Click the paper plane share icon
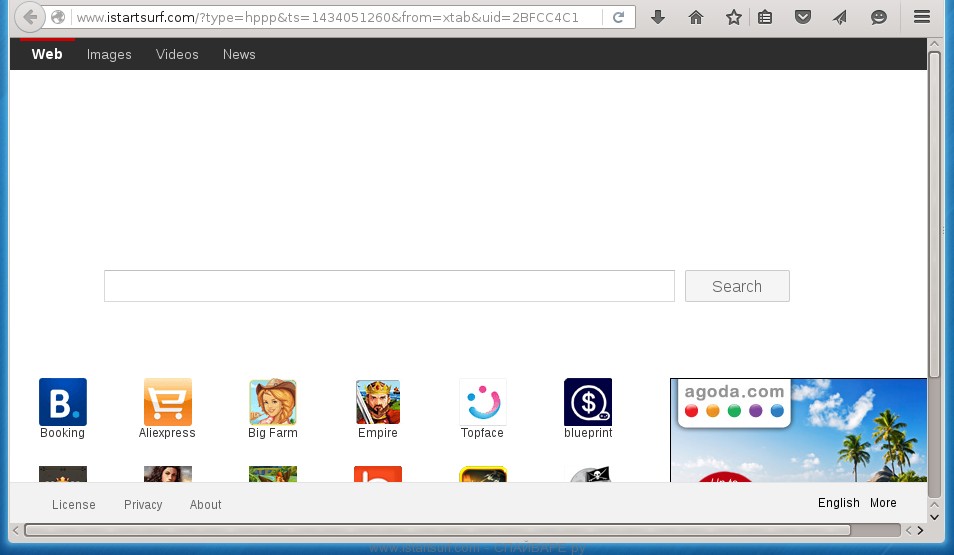954x555 pixels. coord(840,17)
